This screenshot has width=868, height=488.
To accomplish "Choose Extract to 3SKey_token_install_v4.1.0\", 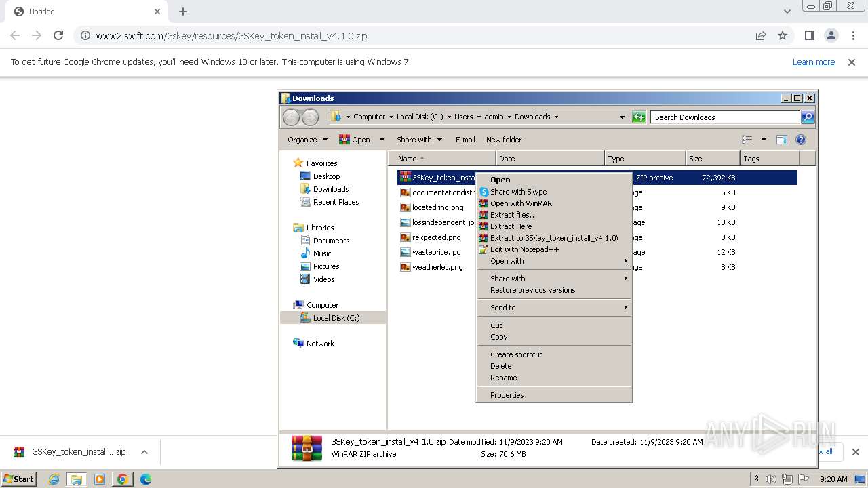I will point(554,238).
